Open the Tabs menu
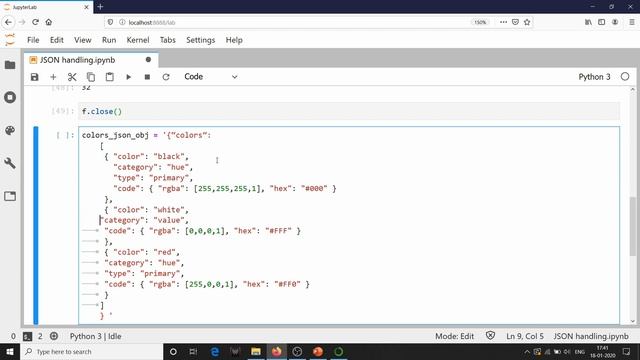640x360 pixels. [x=167, y=40]
